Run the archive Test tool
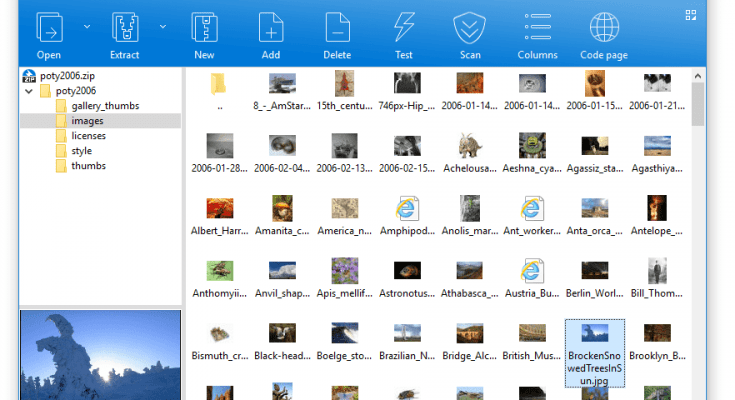The height and width of the screenshot is (400, 735). [404, 28]
